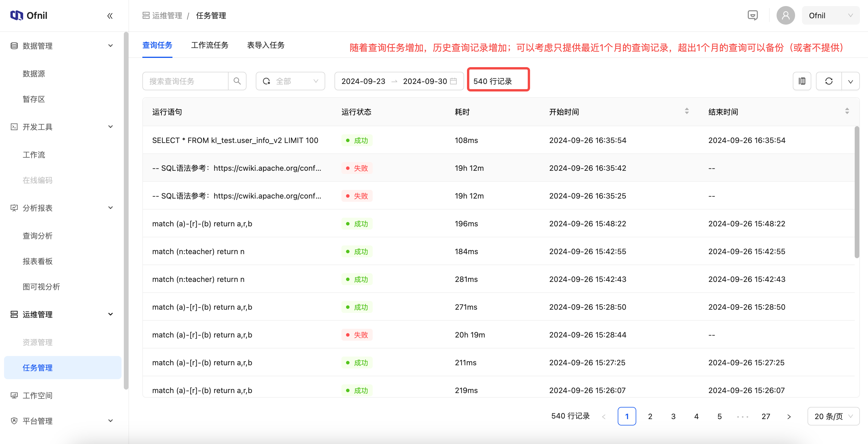The image size is (868, 444).
Task: Click the Ofnil logo
Action: [29, 16]
